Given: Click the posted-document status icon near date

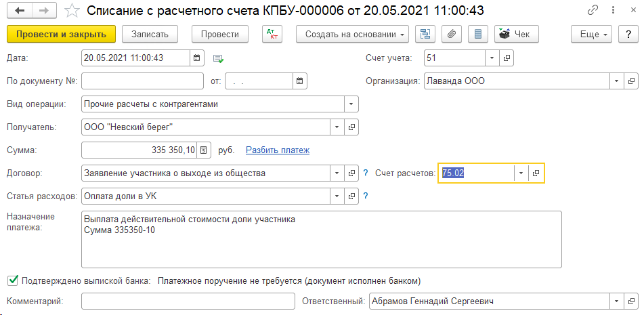Looking at the screenshot, I should (x=217, y=59).
